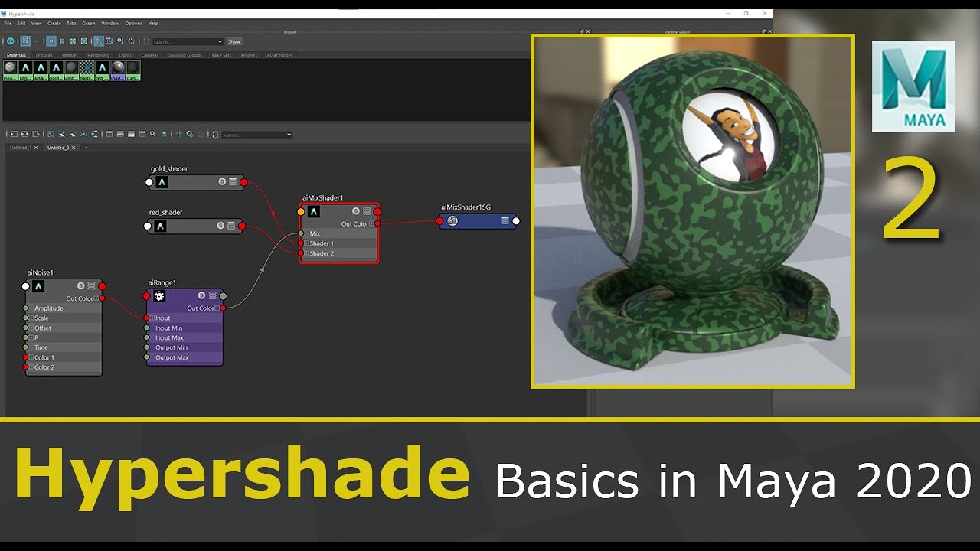This screenshot has height=551, width=980.
Task: Click the shading group icon on aiMixShader1SG
Action: pyautogui.click(x=452, y=220)
